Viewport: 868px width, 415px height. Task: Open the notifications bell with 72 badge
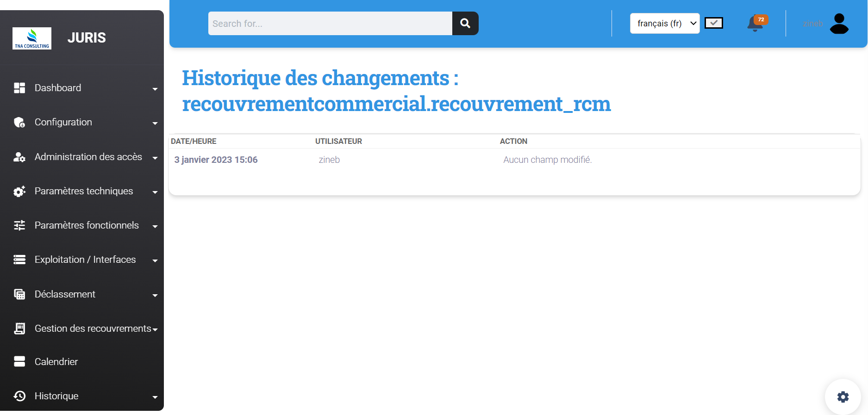(755, 23)
